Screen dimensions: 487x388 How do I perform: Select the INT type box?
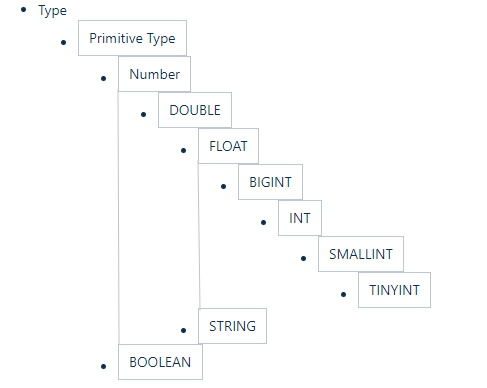click(x=300, y=218)
